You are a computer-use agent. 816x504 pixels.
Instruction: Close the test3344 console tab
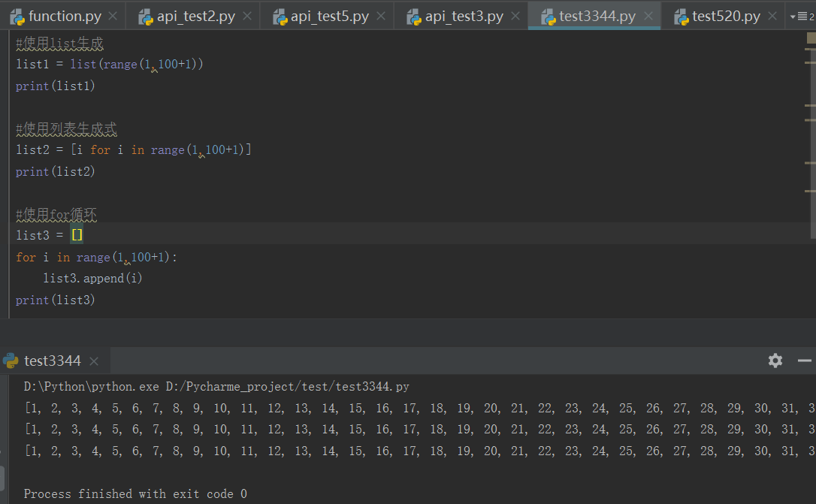tap(94, 361)
